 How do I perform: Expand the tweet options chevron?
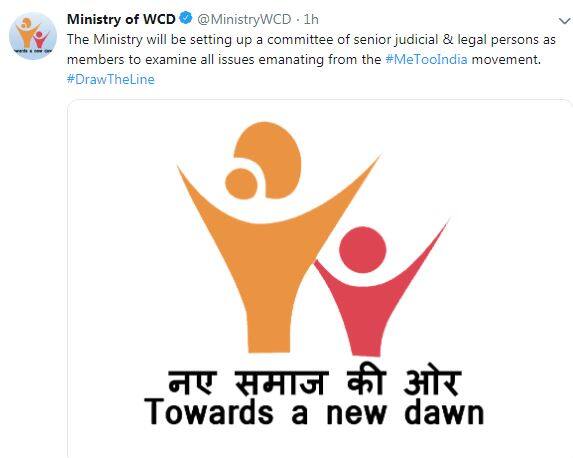pos(565,21)
